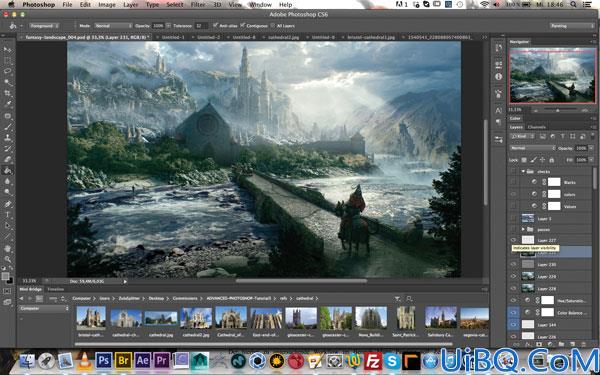Hide Layer 230 via eye icon
Screen dimensions: 600x375
[514, 264]
